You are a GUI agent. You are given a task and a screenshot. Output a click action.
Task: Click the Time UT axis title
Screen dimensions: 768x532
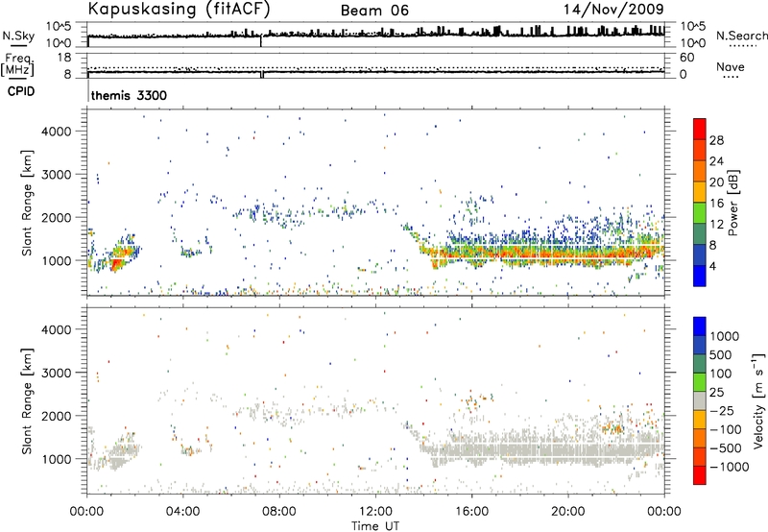[x=375, y=525]
